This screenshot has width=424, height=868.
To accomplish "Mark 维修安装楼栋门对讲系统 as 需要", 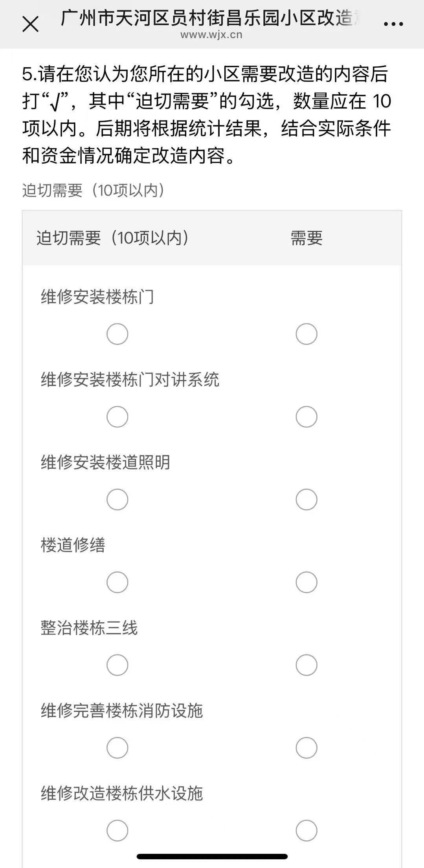I will [307, 417].
